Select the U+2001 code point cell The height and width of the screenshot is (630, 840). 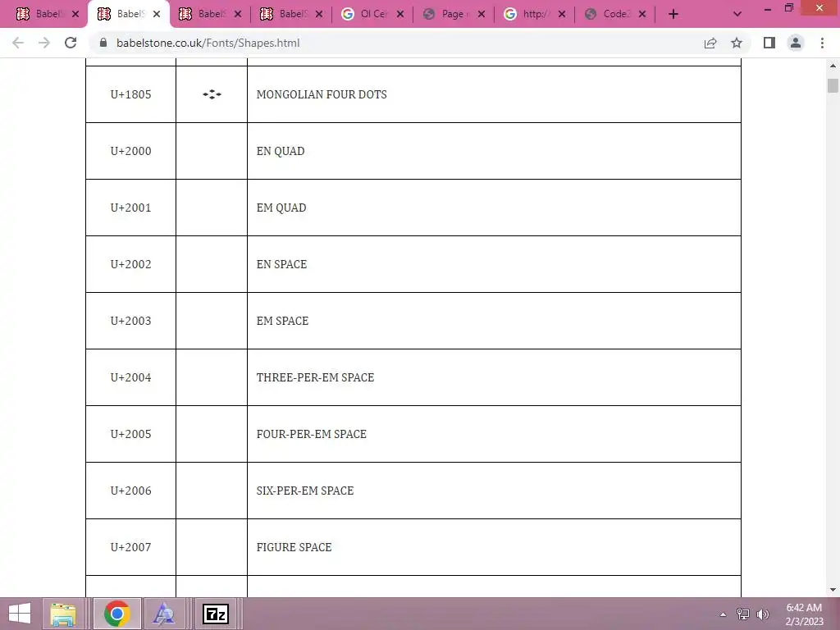130,208
